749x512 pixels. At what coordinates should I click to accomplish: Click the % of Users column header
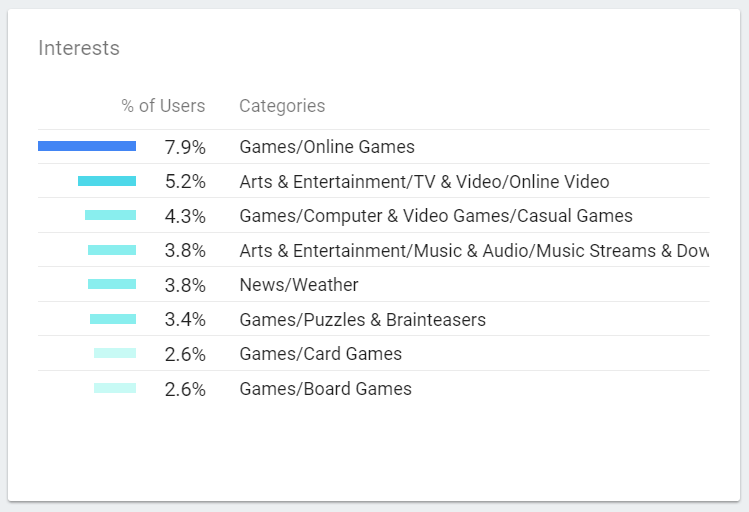[x=163, y=106]
